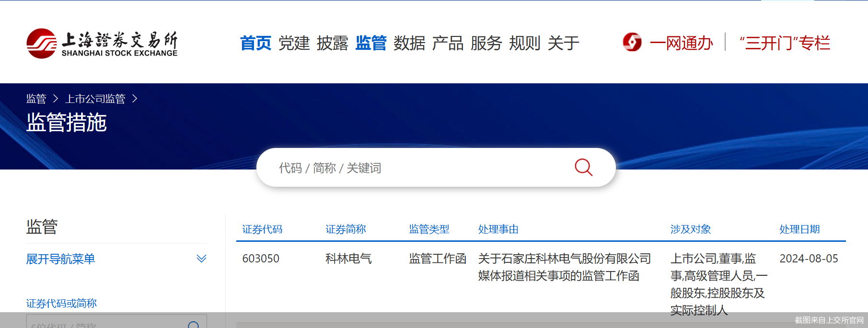Click the 证券代码或简称 sidebar label
This screenshot has height=328, width=868.
[61, 303]
